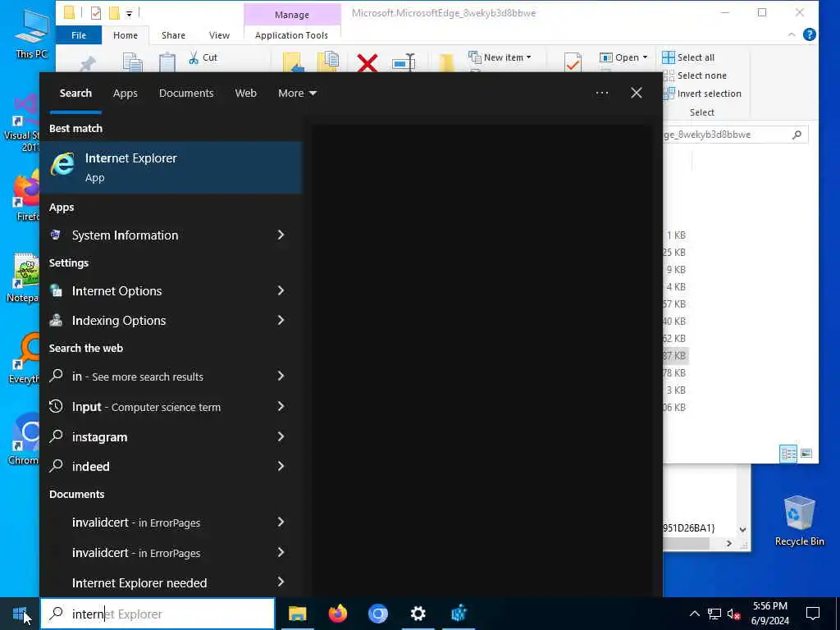Expand Internet Options result arrow
The height and width of the screenshot is (630, 840).
coord(281,290)
